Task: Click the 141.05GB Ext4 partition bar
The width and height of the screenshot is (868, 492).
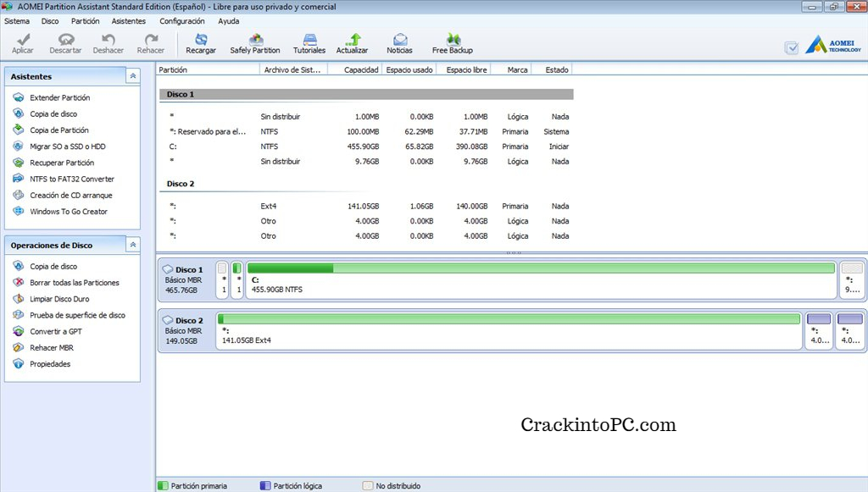Action: pos(509,330)
